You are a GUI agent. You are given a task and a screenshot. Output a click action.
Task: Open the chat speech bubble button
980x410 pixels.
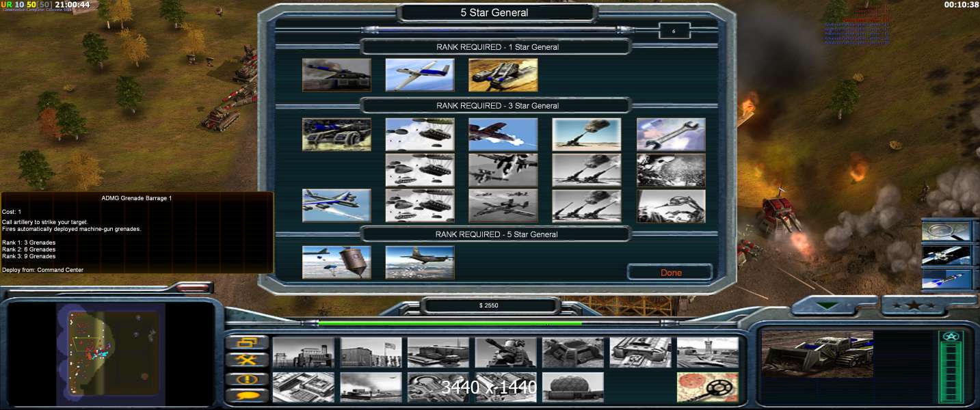[247, 395]
